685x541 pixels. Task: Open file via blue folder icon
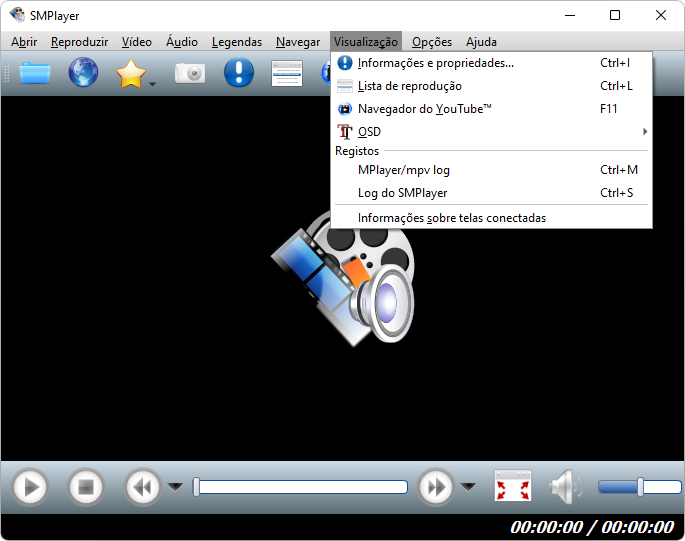click(x=35, y=73)
